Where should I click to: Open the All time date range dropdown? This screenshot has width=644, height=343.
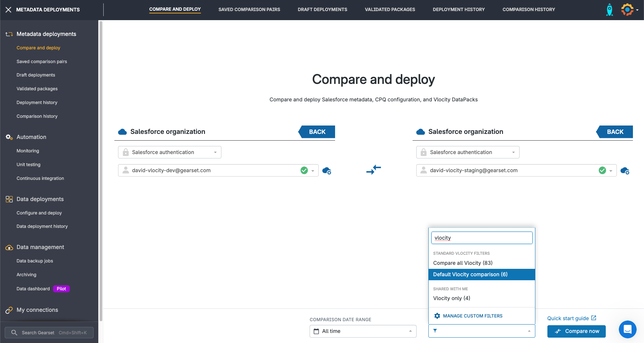click(x=363, y=331)
